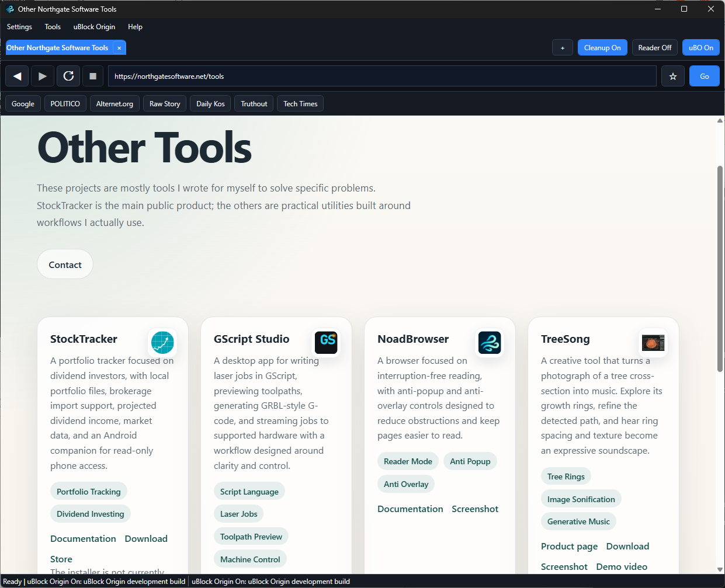The width and height of the screenshot is (725, 588).
Task: Open StockTracker Documentation link
Action: [x=83, y=538]
